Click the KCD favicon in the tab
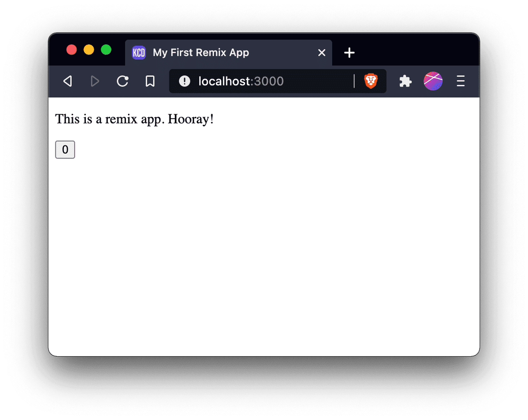Image resolution: width=528 pixels, height=420 pixels. [x=139, y=53]
